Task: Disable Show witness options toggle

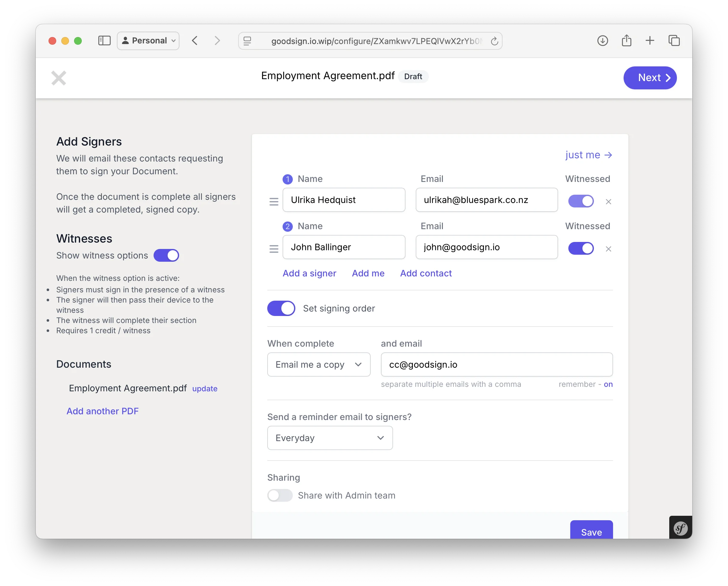Action: 166,256
